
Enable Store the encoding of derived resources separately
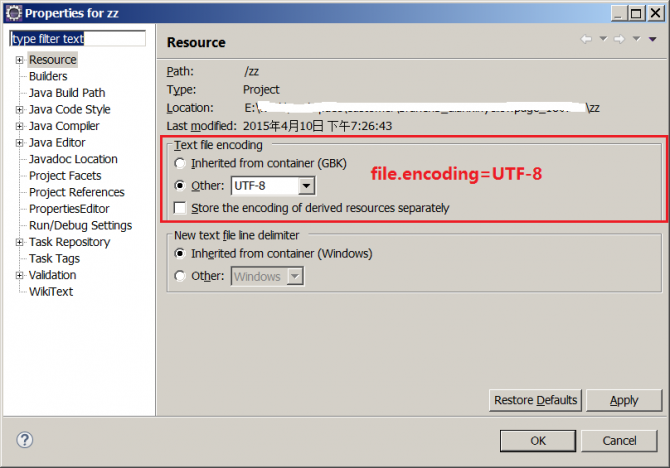[180, 208]
